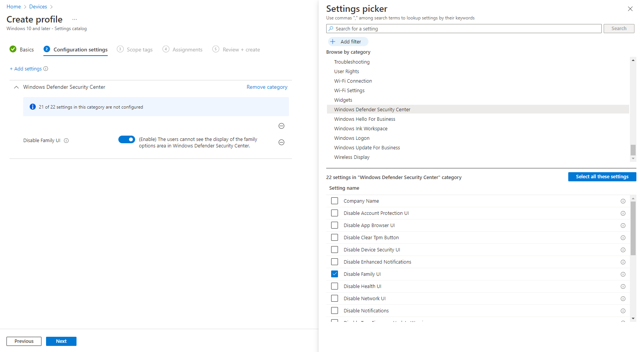Browse Windows Hello For Business category
Image resolution: width=644 pixels, height=352 pixels.
pos(365,119)
